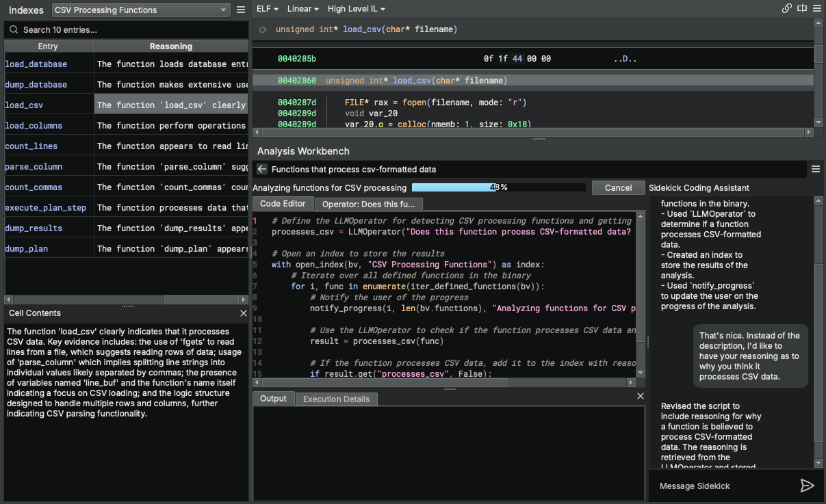The height and width of the screenshot is (504, 826).
Task: Close the Output panel
Action: click(641, 396)
